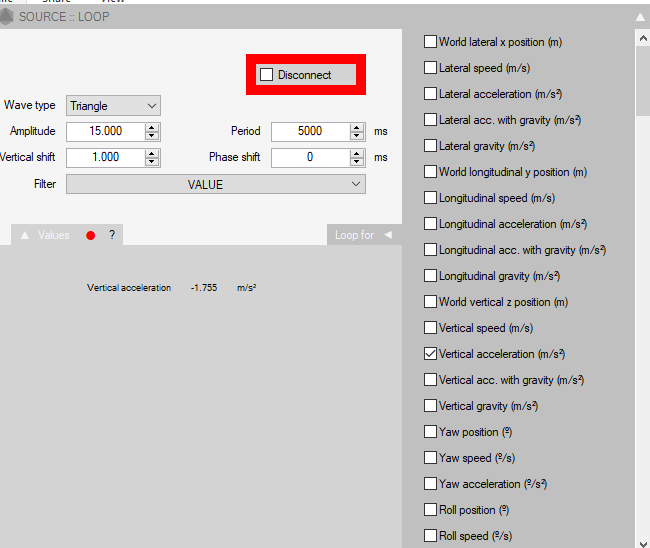
Task: Decrease Phase shift with the down arrow
Action: 357,162
